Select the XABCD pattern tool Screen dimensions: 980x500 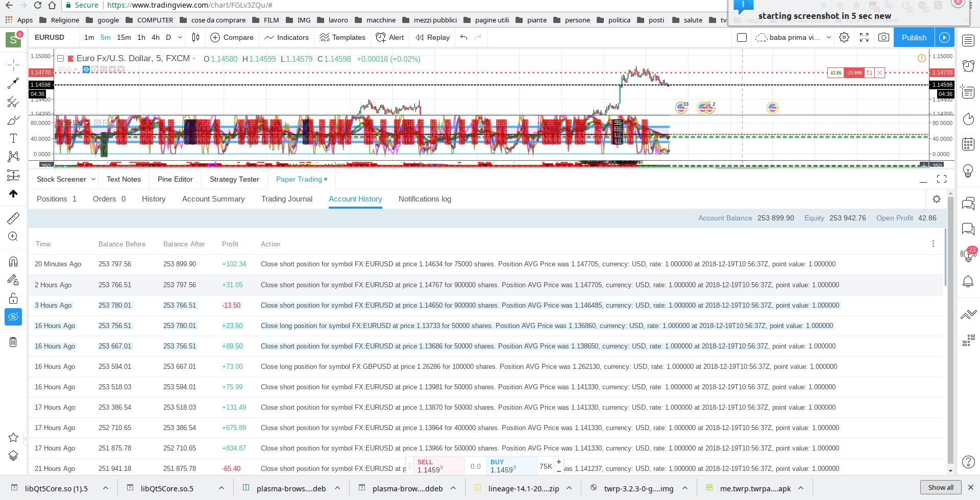13,157
